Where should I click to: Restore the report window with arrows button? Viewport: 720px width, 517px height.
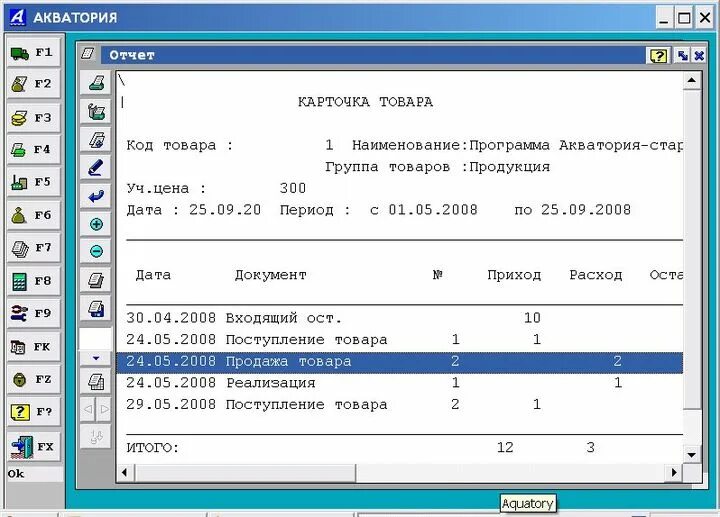tap(682, 56)
